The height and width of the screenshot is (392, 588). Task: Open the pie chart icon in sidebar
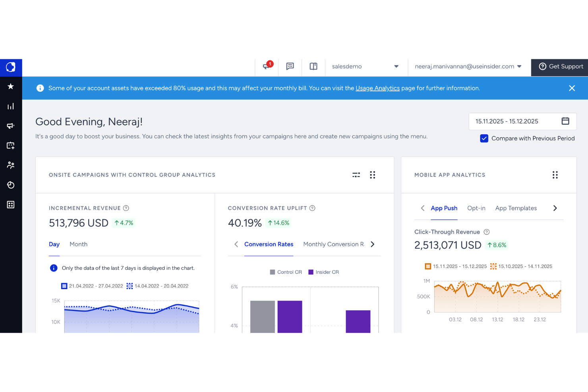click(11, 185)
